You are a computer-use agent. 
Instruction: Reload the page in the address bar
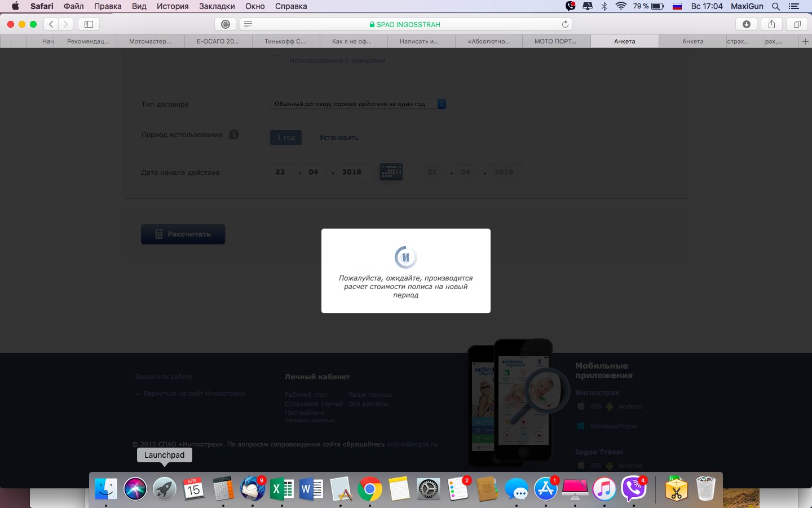[565, 24]
